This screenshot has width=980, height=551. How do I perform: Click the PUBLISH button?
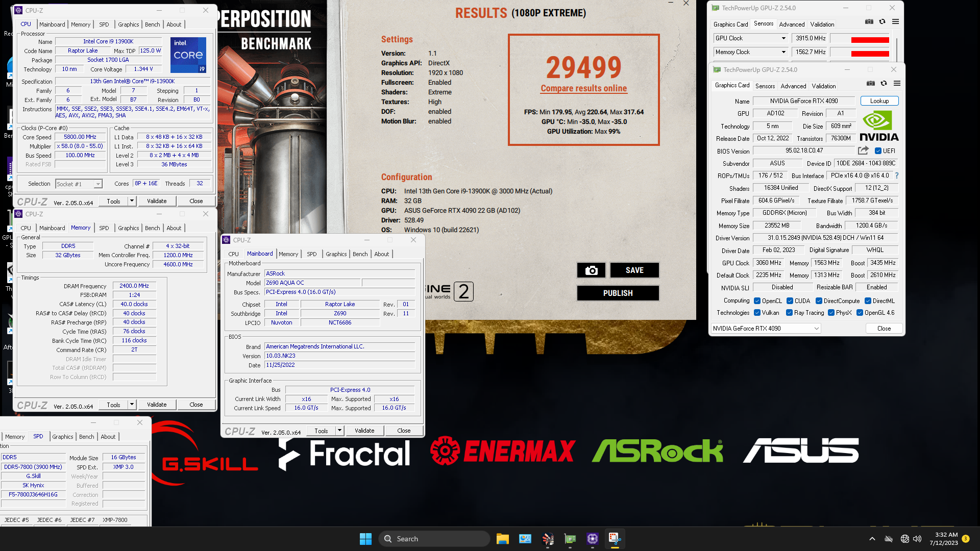[618, 293]
